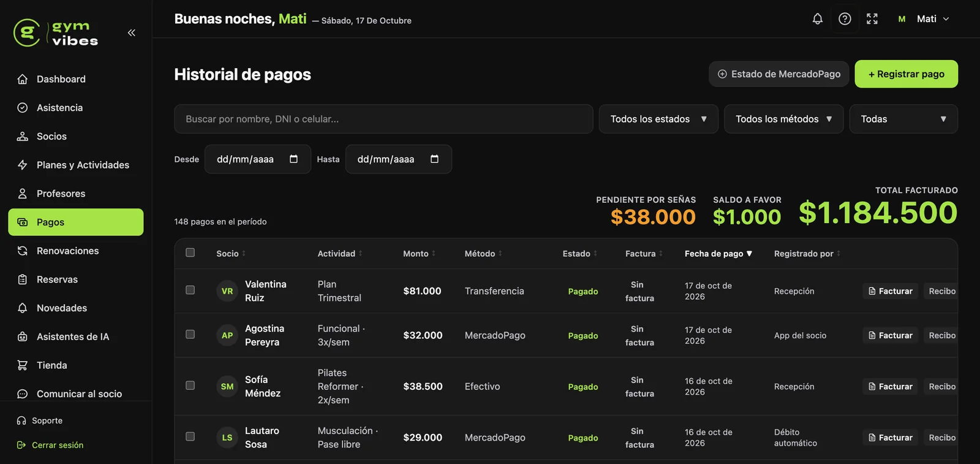Image resolution: width=980 pixels, height=464 pixels.
Task: Click the Planes y Actividades lightning icon
Action: (23, 165)
